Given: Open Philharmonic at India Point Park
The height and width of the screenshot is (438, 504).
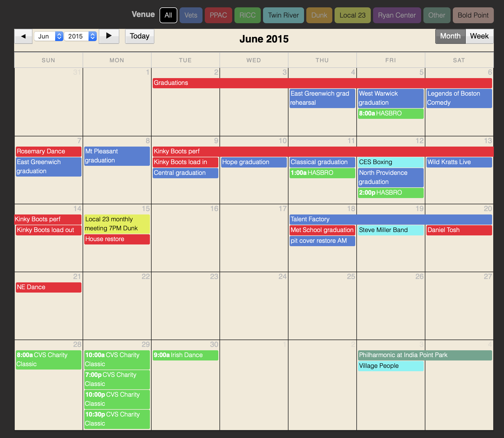Looking at the screenshot, I should [x=425, y=355].
